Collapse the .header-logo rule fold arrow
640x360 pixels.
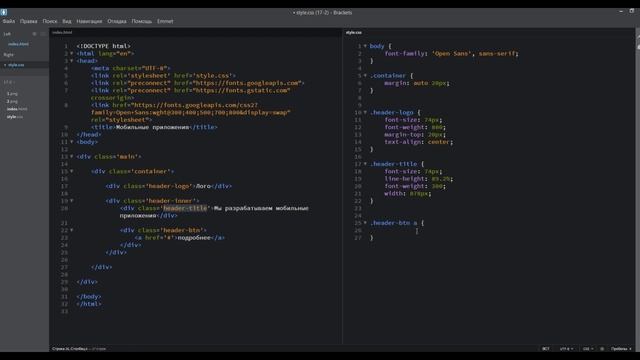pos(365,112)
